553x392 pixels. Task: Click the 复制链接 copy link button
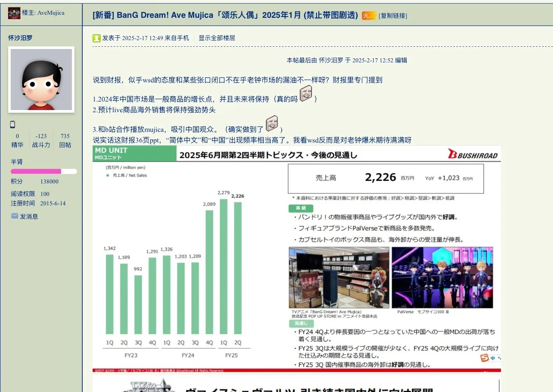(x=393, y=16)
